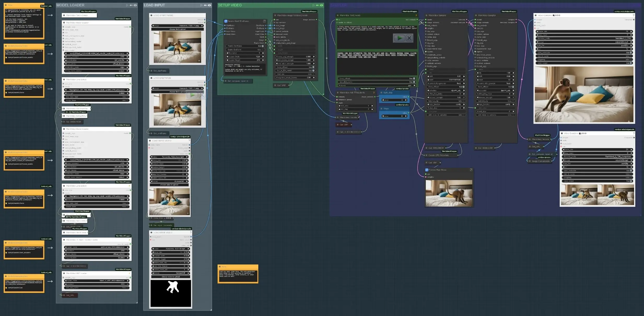Increase Resolution with the right arrow on Resize Start/Endframe

263,53
